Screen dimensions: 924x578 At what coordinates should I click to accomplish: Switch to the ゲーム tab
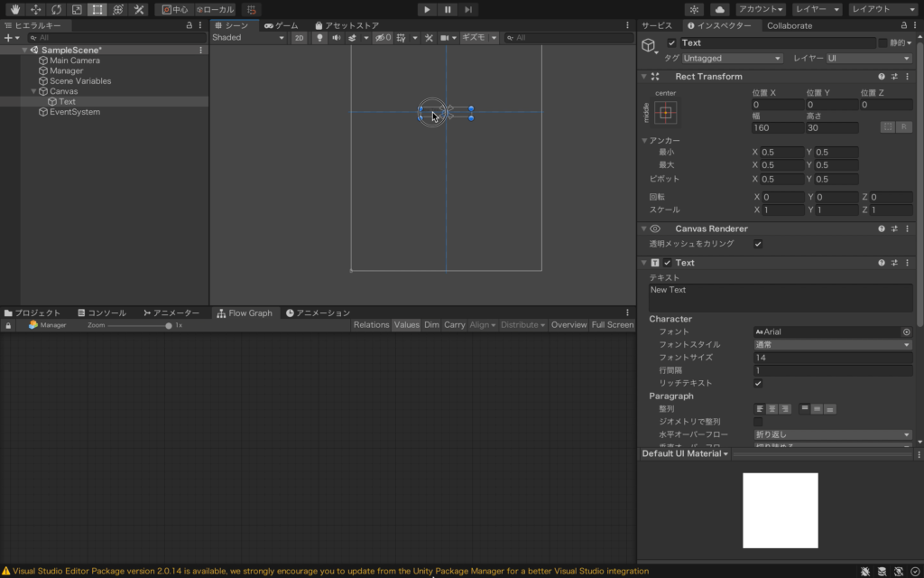(282, 25)
